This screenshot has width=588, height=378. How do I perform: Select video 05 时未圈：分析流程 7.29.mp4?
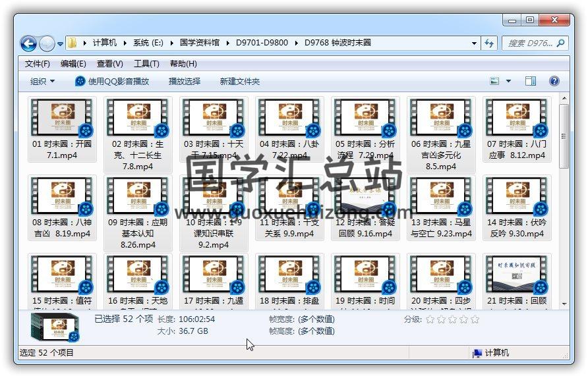pyautogui.click(x=365, y=130)
